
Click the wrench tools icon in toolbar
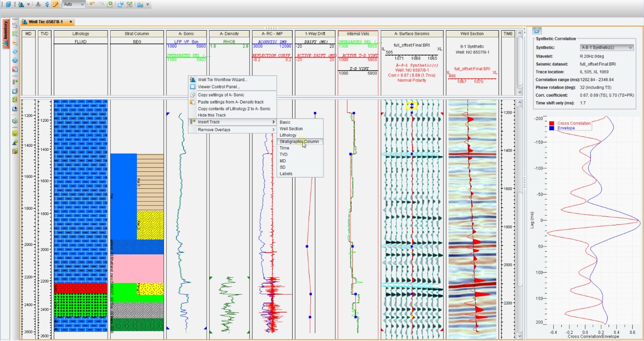click(130, 4)
